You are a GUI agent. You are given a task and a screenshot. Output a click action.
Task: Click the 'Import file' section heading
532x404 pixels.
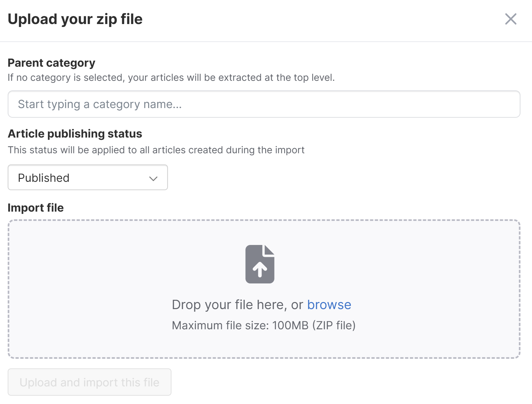[36, 208]
